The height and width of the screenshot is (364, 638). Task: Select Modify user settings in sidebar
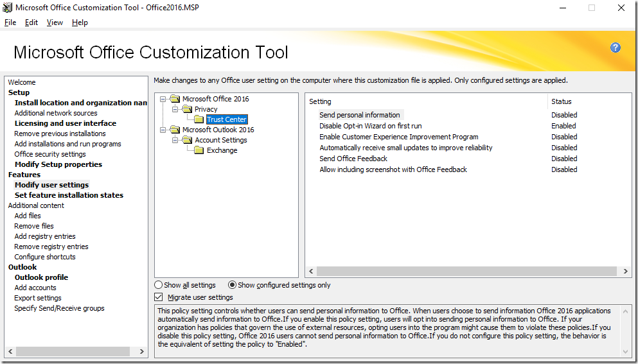tap(51, 185)
